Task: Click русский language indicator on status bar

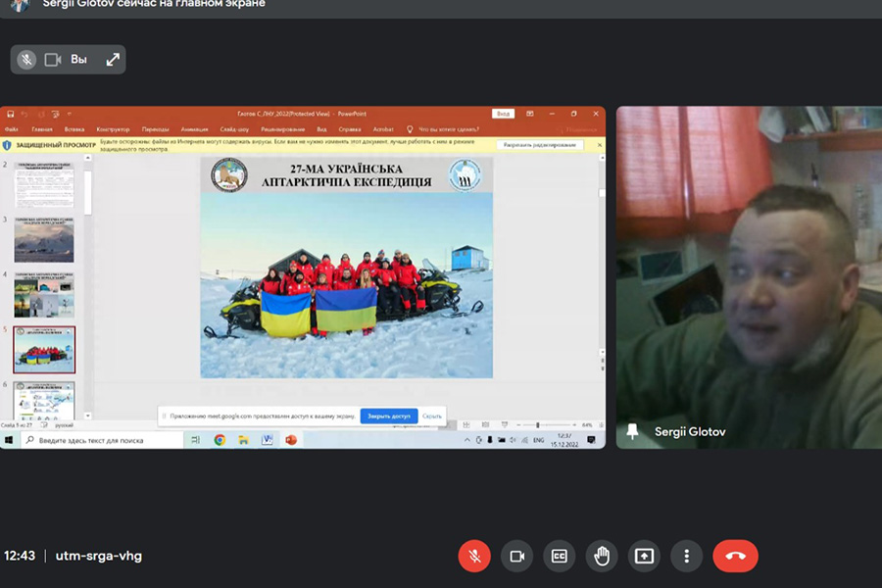Action: pos(64,425)
